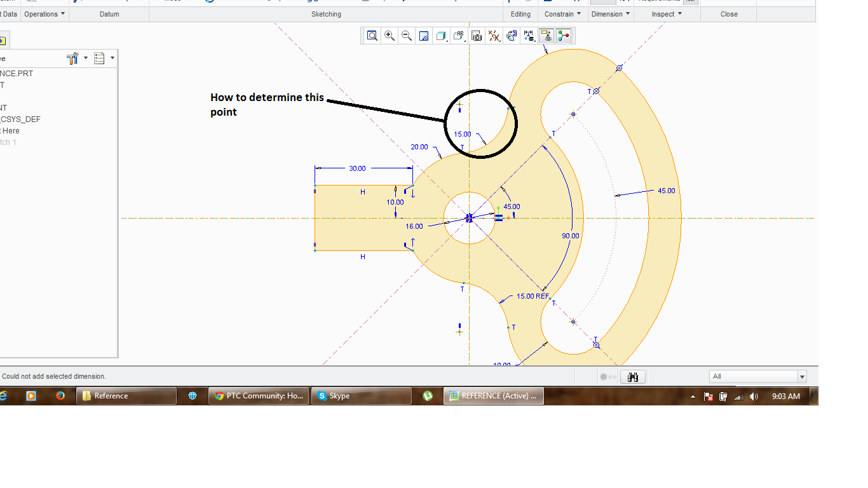Click the volume speaker tray icon
868x488 pixels.
coord(754,396)
